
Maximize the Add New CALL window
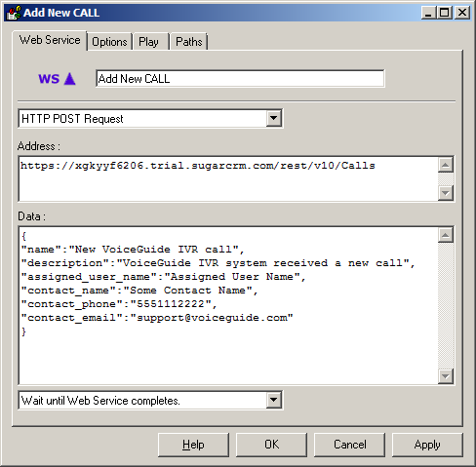445,13
